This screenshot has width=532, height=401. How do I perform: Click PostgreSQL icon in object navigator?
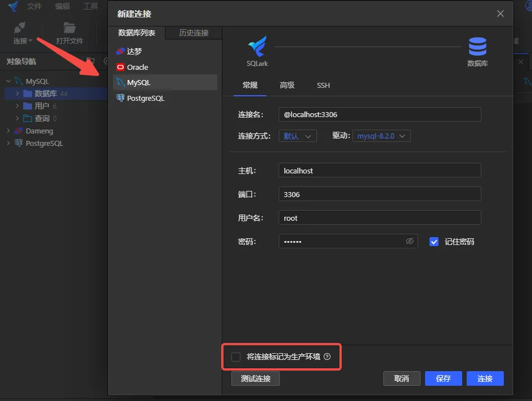[19, 143]
